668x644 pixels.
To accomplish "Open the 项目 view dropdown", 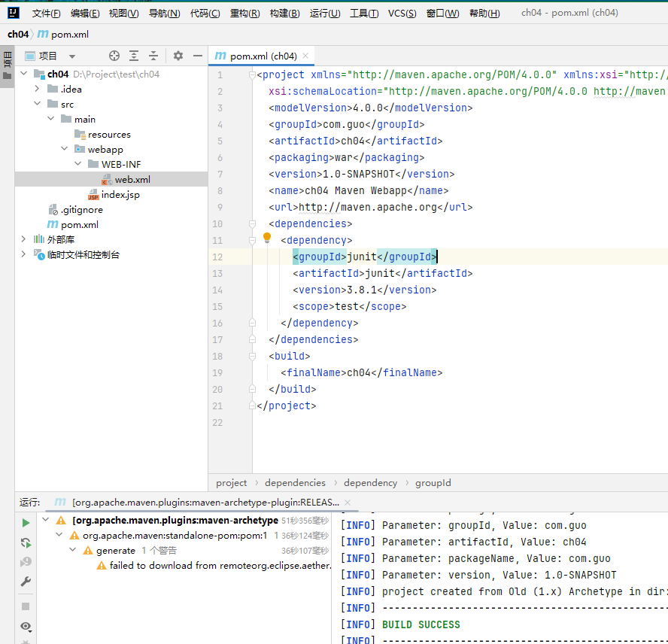I will (72, 56).
